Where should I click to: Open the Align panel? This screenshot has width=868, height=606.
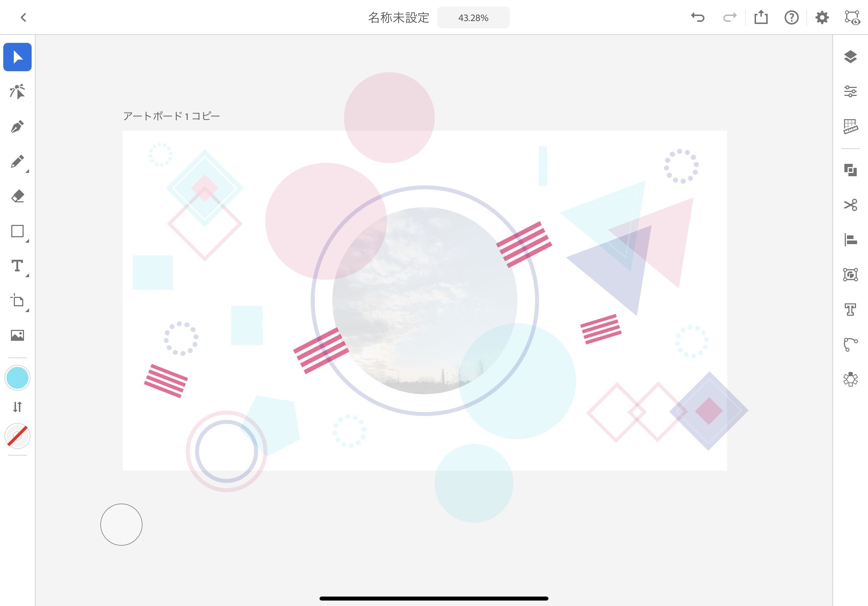pyautogui.click(x=850, y=239)
